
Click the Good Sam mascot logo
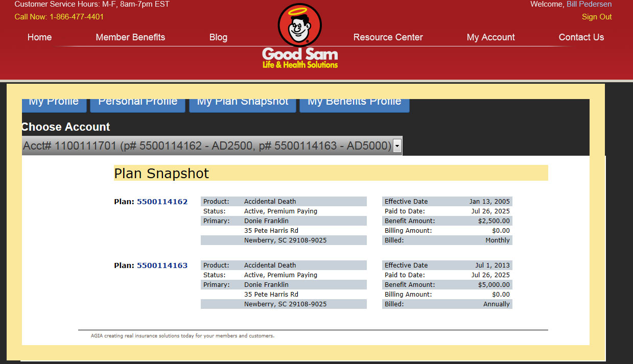(299, 25)
